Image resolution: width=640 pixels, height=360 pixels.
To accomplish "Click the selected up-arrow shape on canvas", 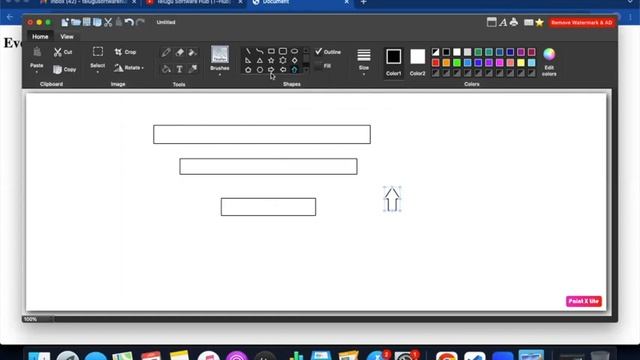I will (x=392, y=199).
